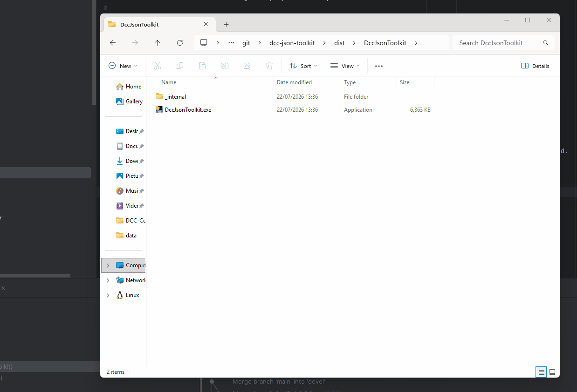The width and height of the screenshot is (577, 392).
Task: Sort by Name column header
Action: tap(169, 82)
